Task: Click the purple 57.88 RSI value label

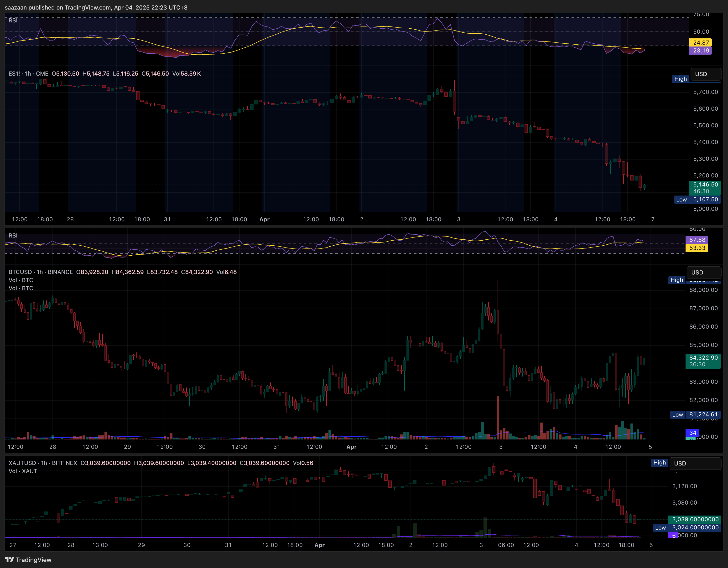Action: tap(697, 240)
